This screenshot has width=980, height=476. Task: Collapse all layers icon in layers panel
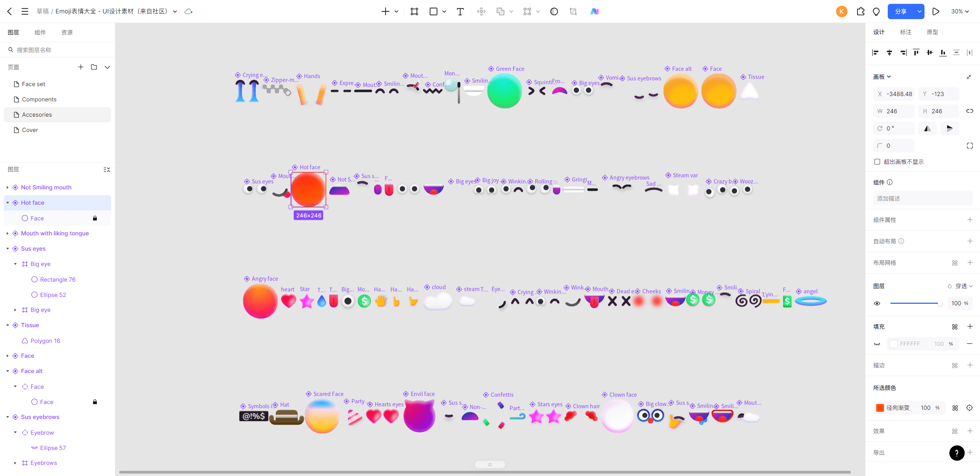(x=107, y=170)
